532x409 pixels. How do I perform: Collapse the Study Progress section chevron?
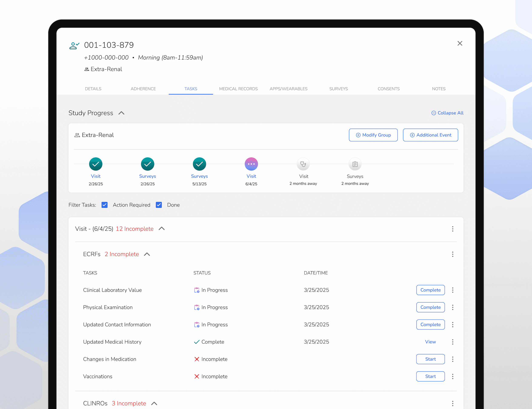121,113
